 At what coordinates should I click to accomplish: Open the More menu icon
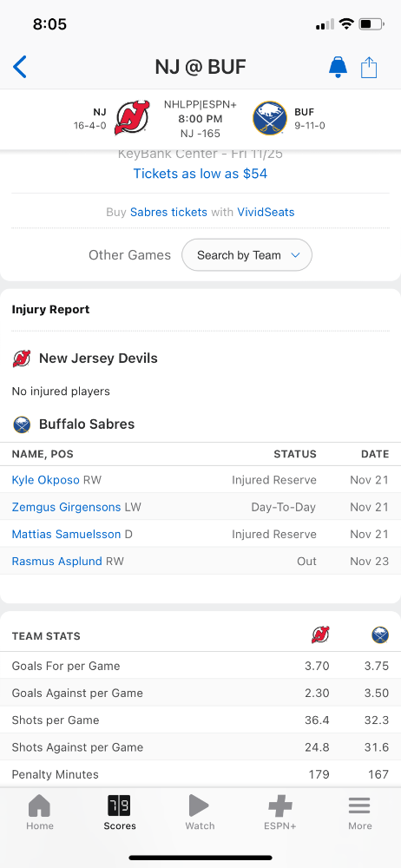tap(359, 806)
